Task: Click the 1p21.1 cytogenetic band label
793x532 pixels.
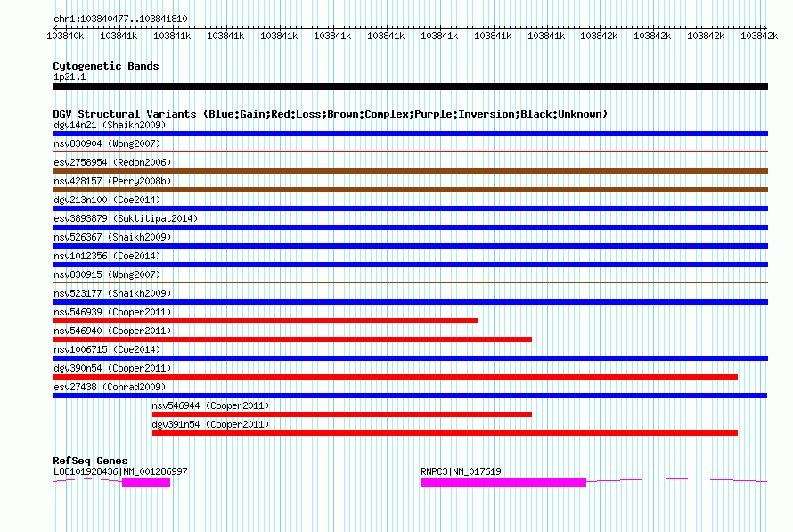Action: [69, 77]
